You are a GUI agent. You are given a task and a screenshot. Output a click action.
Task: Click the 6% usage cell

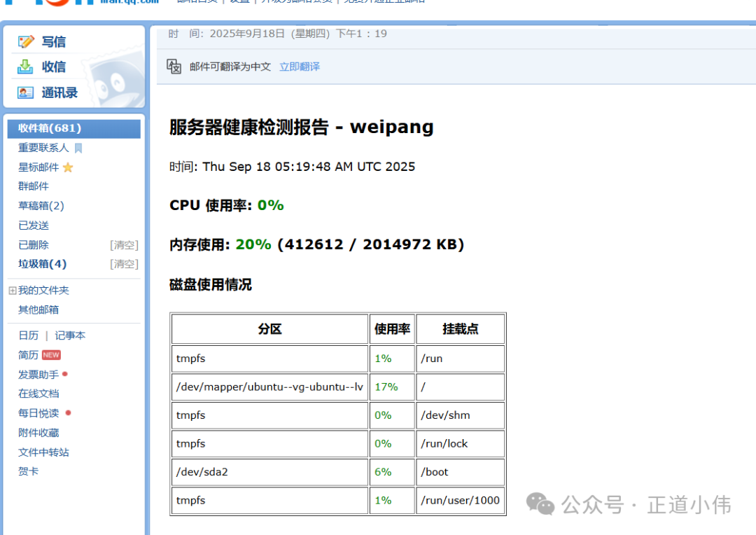392,472
